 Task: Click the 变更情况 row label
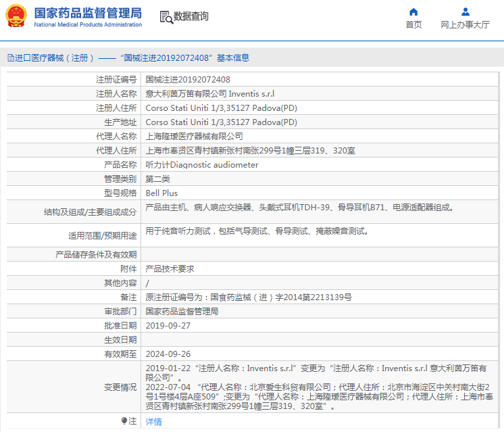click(x=120, y=387)
